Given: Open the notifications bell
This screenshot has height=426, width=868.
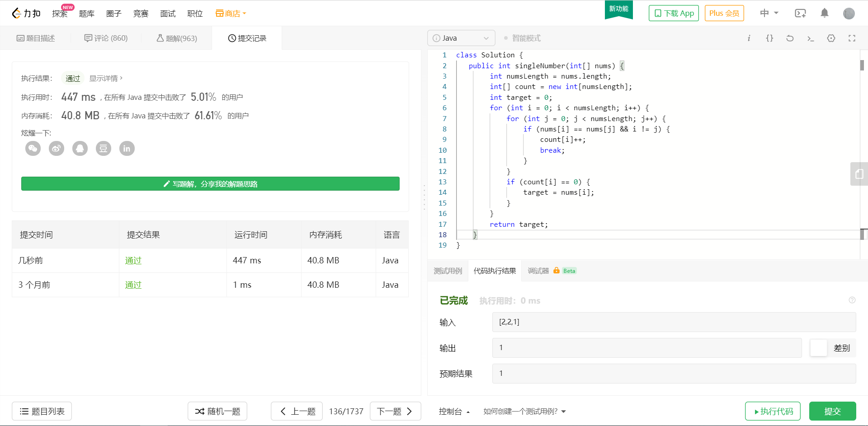Looking at the screenshot, I should tap(825, 13).
